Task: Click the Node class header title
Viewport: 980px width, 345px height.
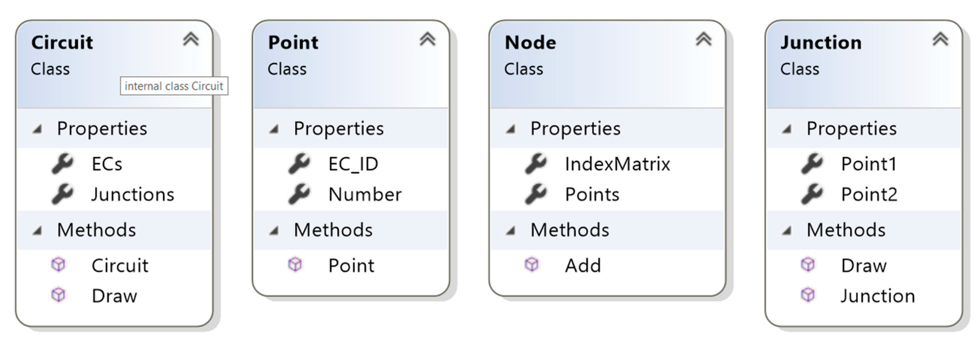Action: pyautogui.click(x=530, y=42)
